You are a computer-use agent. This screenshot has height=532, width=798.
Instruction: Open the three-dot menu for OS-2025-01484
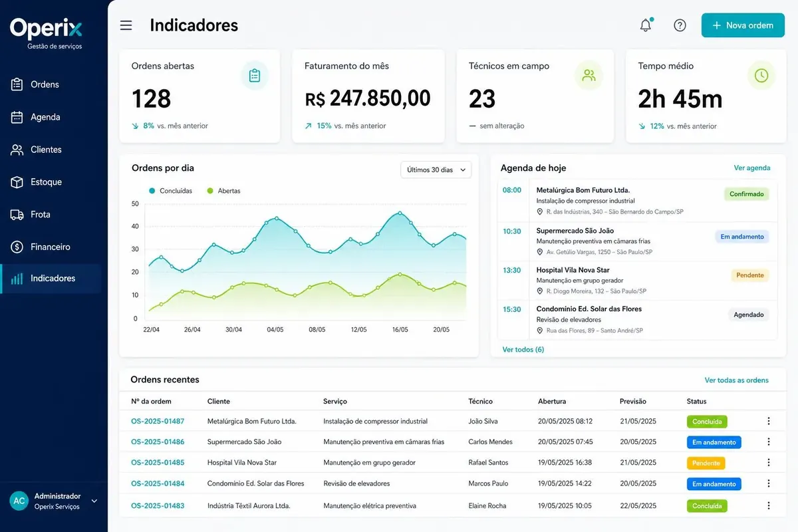[769, 483]
